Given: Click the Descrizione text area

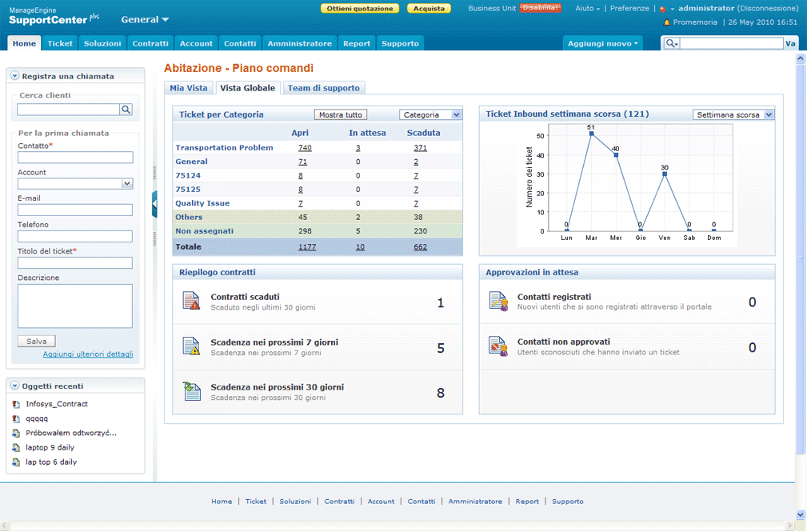Looking at the screenshot, I should click(x=75, y=306).
